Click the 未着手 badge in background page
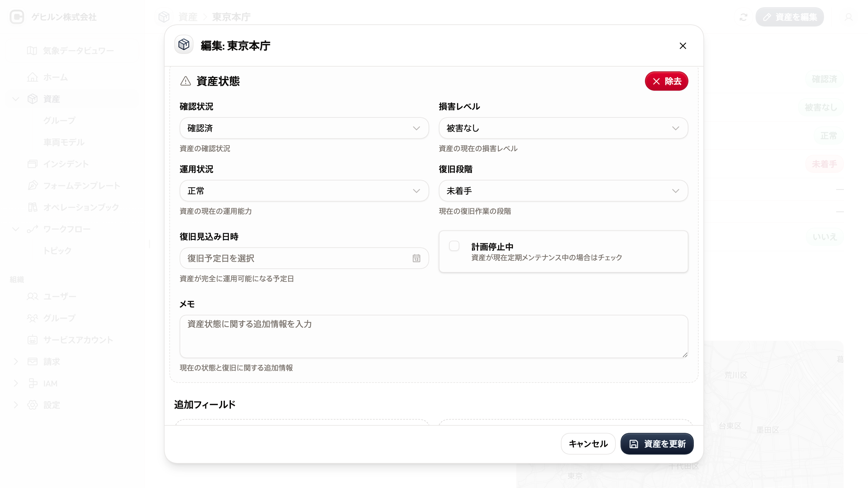The height and width of the screenshot is (488, 868). (824, 164)
